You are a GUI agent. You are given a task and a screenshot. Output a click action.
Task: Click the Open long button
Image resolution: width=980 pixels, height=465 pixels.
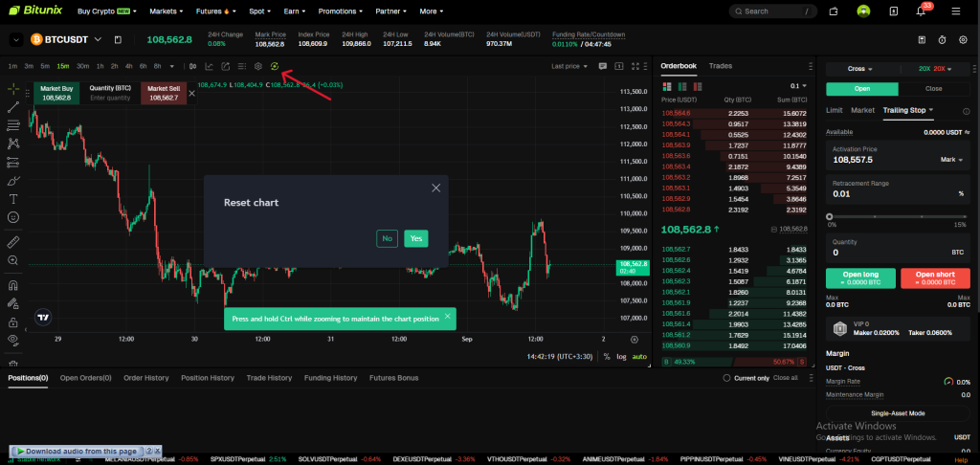tap(860, 278)
